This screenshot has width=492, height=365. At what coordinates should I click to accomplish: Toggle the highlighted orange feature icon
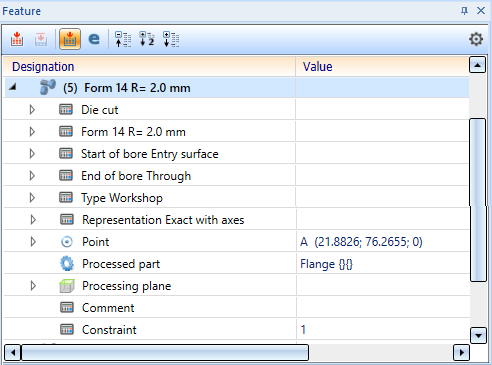click(x=70, y=39)
